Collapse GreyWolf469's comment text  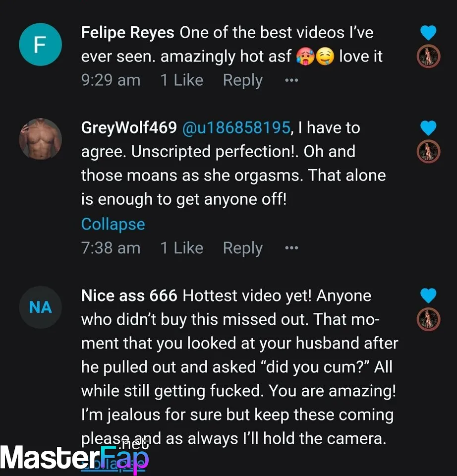pos(113,224)
